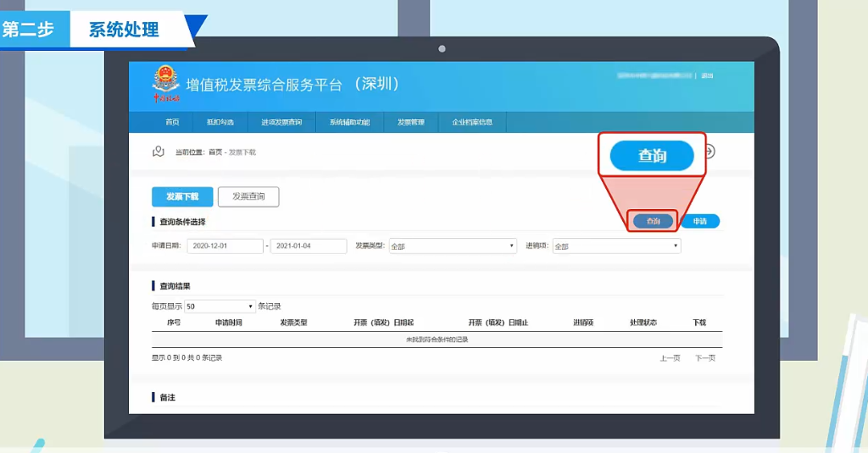Image resolution: width=868 pixels, height=453 pixels.
Task: Switch to the 发票查询 tab
Action: click(248, 196)
